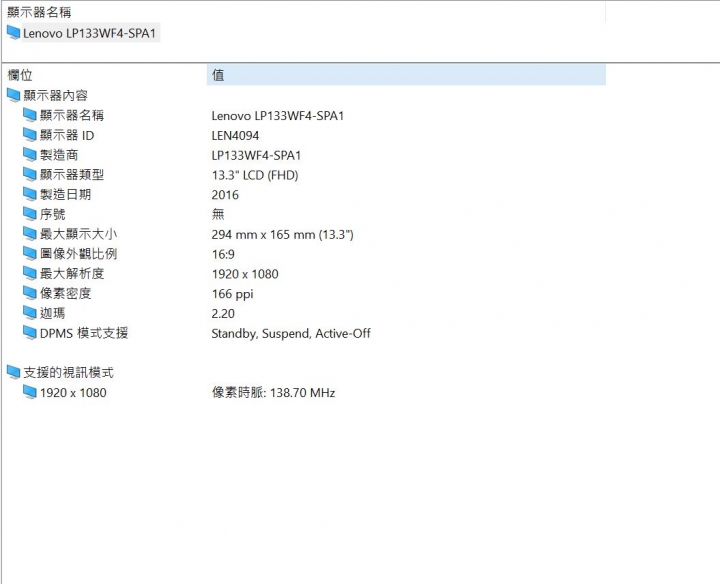This screenshot has width=720, height=584.
Task: Select the 顯示器內容 group row
Action: tap(55, 95)
